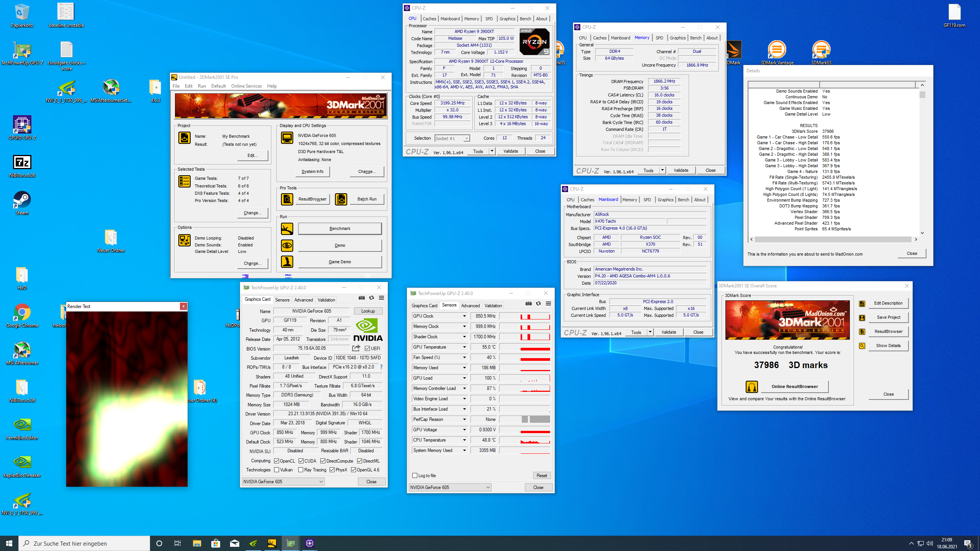Click Reset button in GPU-Z Sensors

tap(542, 476)
